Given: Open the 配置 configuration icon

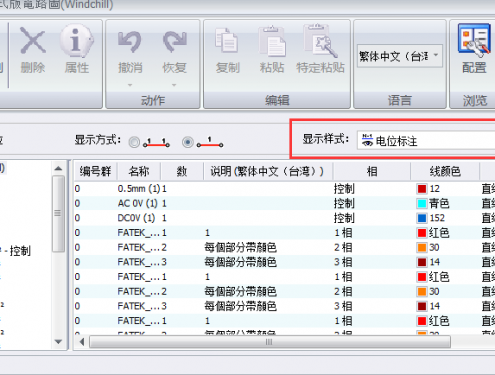Looking at the screenshot, I should (x=474, y=39).
